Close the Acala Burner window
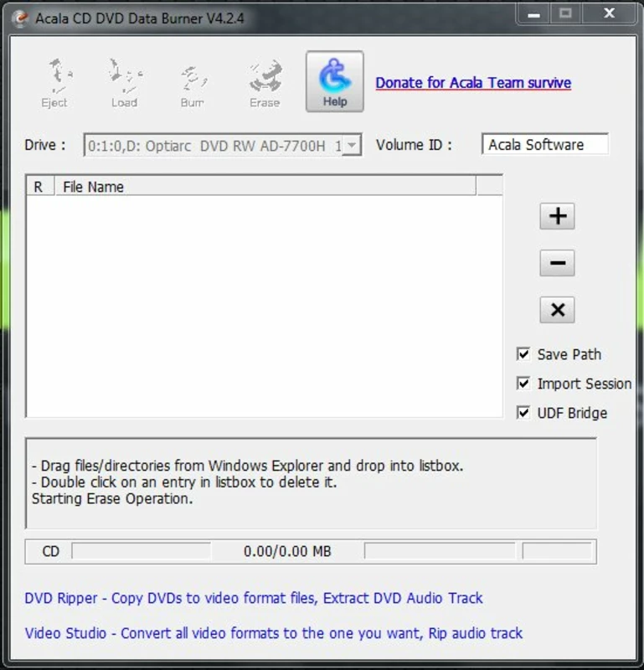Image resolution: width=644 pixels, height=670 pixels. pyautogui.click(x=610, y=14)
